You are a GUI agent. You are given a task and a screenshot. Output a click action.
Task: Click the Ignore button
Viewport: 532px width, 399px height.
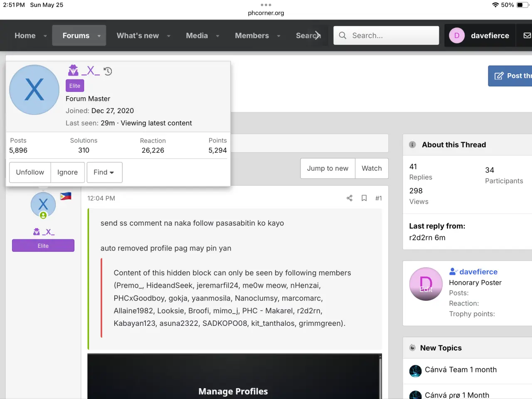(67, 172)
